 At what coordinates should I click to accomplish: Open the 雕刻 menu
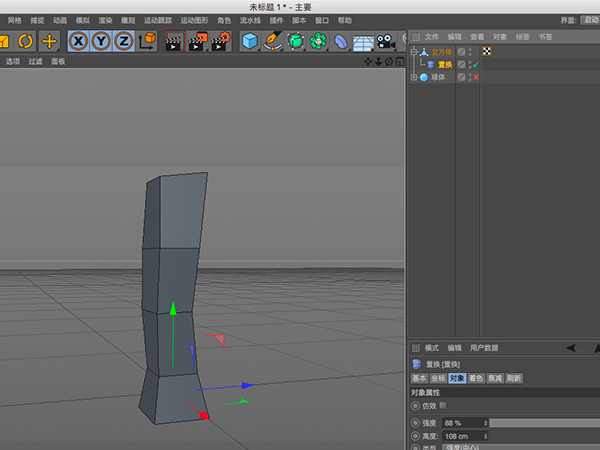click(128, 20)
